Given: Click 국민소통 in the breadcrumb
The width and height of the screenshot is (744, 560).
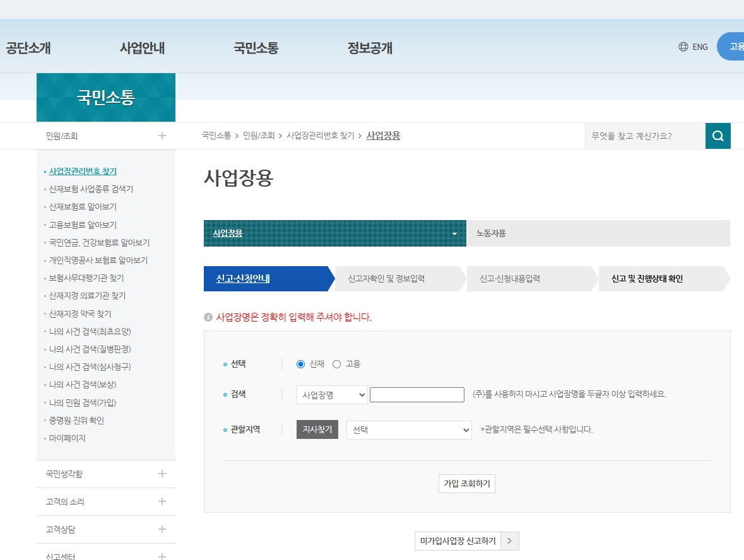Looking at the screenshot, I should pos(216,136).
